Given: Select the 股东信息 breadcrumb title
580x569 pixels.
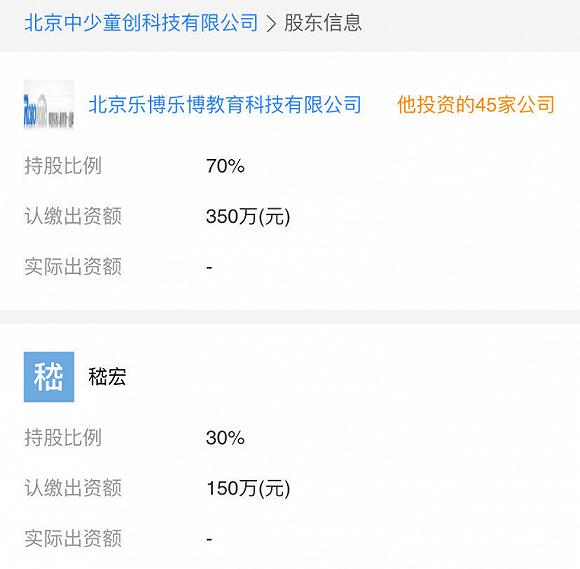Looking at the screenshot, I should pos(323,23).
